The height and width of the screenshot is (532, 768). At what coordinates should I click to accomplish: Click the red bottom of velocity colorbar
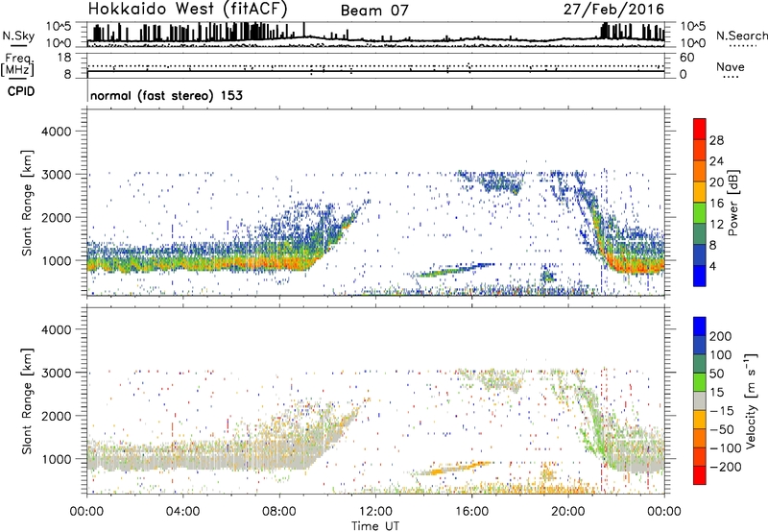[x=700, y=475]
